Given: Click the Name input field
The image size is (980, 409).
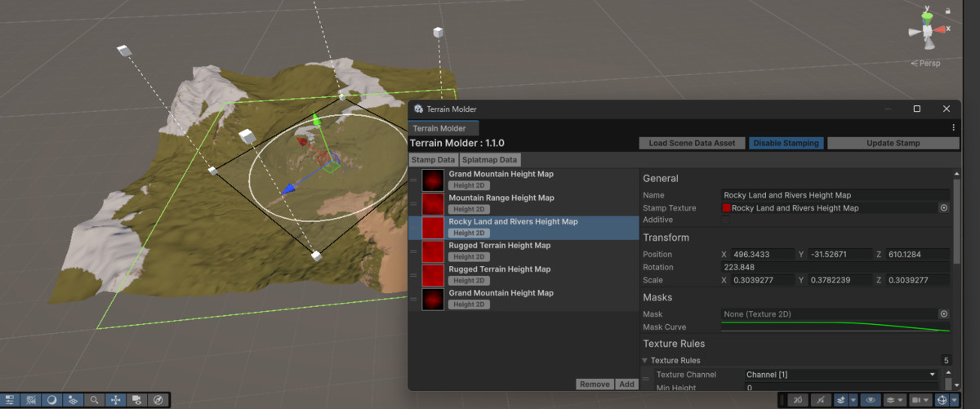Looking at the screenshot, I should 835,195.
